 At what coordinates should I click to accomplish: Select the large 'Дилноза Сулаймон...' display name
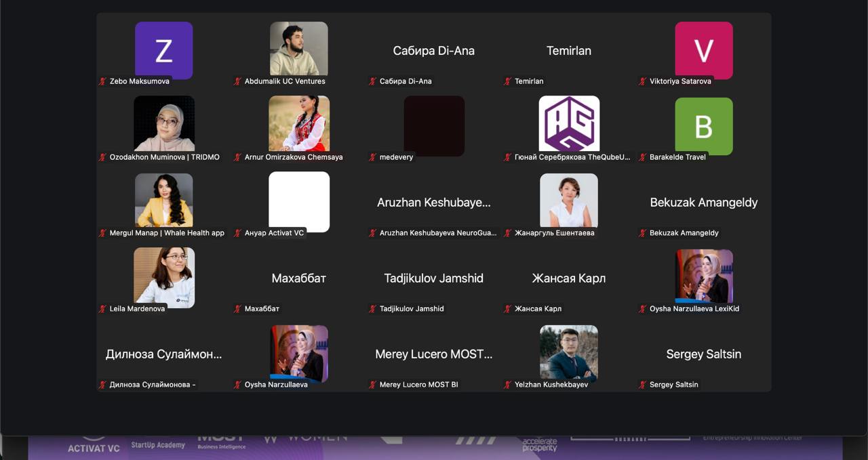[x=164, y=354]
